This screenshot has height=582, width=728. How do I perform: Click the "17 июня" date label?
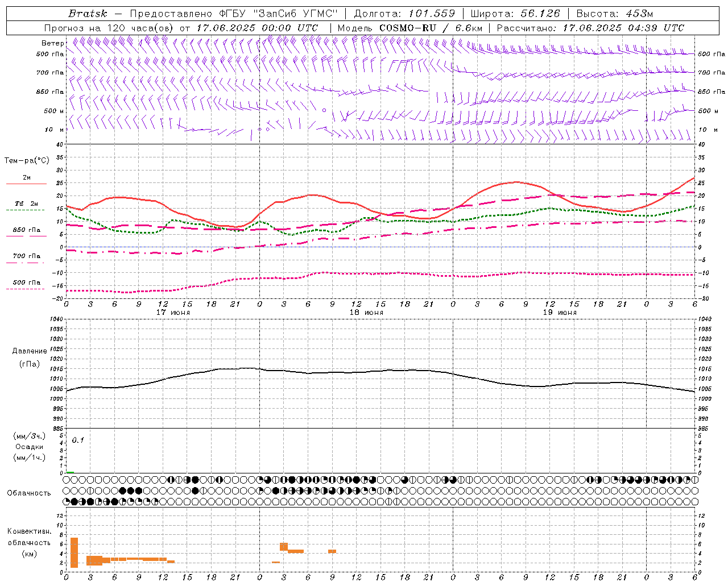pyautogui.click(x=173, y=313)
